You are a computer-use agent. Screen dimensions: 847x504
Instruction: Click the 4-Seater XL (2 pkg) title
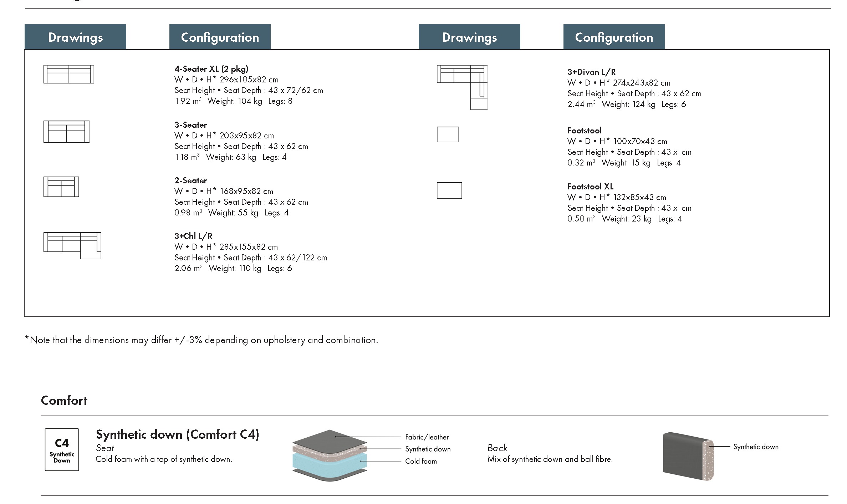point(211,69)
